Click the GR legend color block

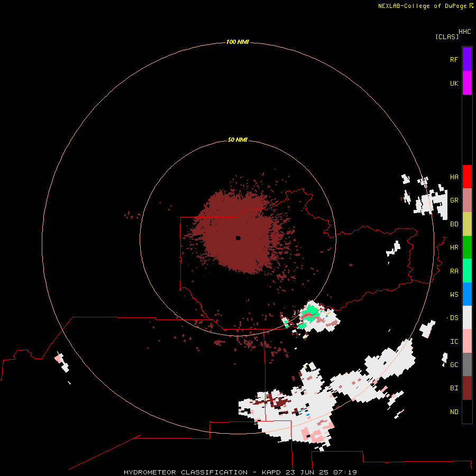[467, 200]
